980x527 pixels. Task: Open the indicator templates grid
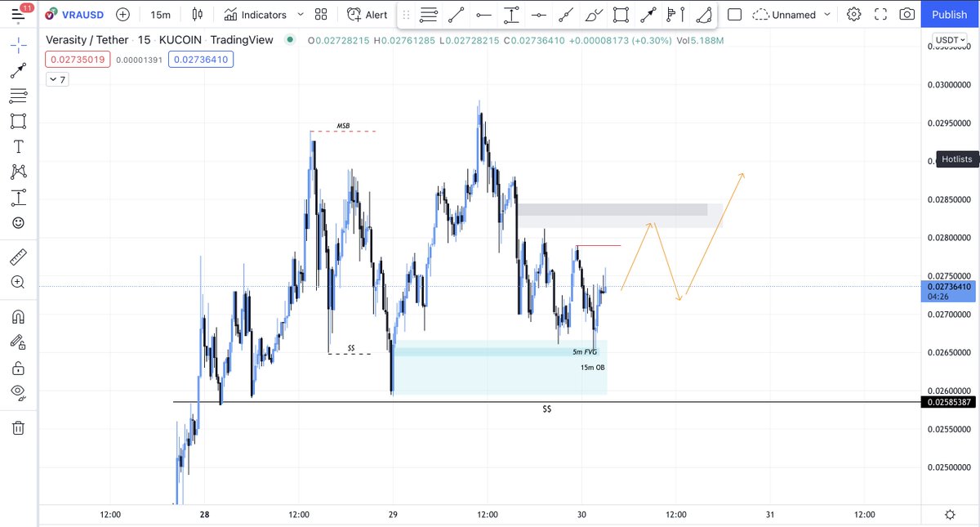point(321,14)
